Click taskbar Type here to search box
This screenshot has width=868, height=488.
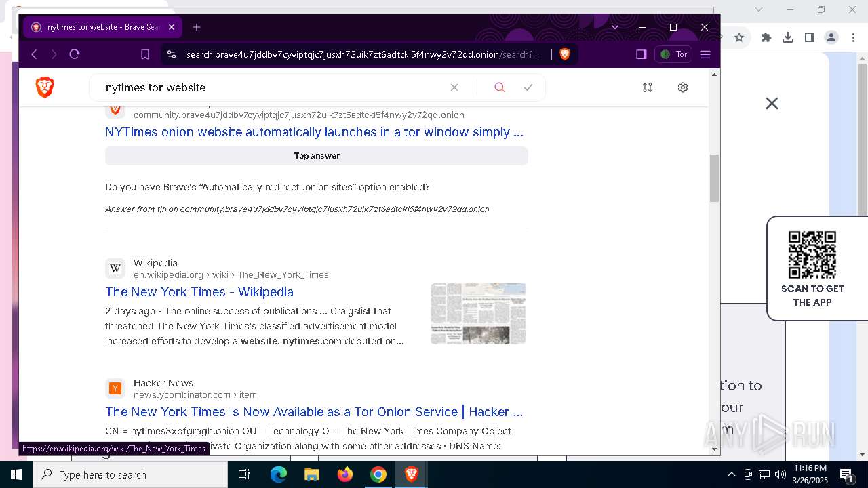130,474
